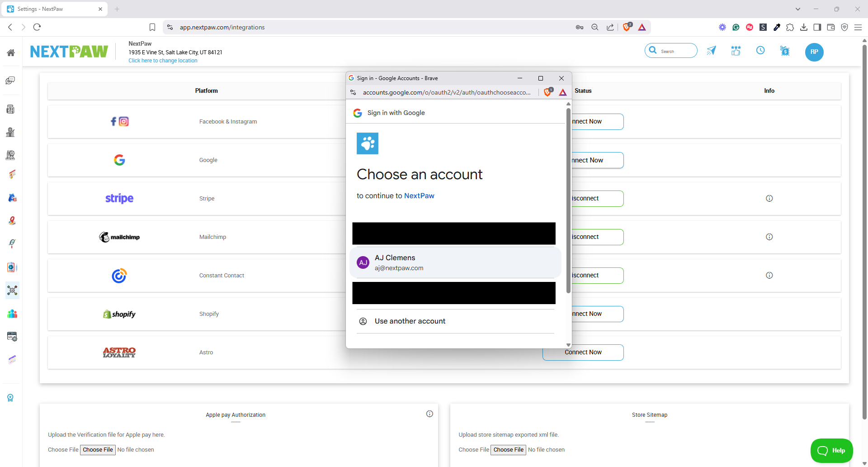
Task: Close the Settings - NextPaw tab
Action: coord(100,9)
